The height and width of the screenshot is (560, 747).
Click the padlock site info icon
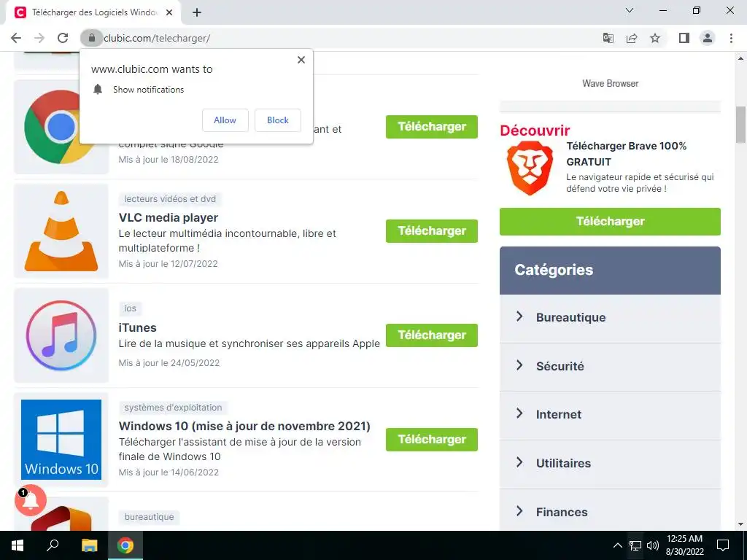[x=91, y=38]
